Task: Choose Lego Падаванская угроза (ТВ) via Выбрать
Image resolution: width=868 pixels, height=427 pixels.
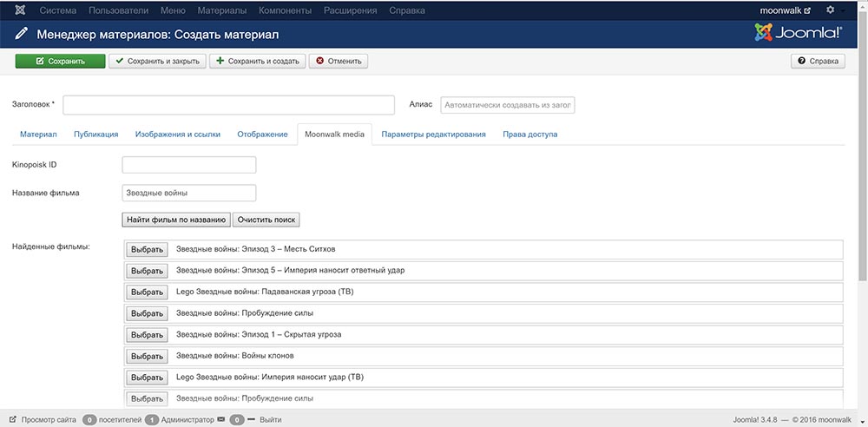Action: tap(148, 292)
